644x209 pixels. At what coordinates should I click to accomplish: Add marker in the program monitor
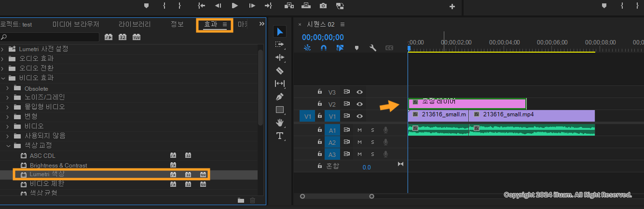147,6
